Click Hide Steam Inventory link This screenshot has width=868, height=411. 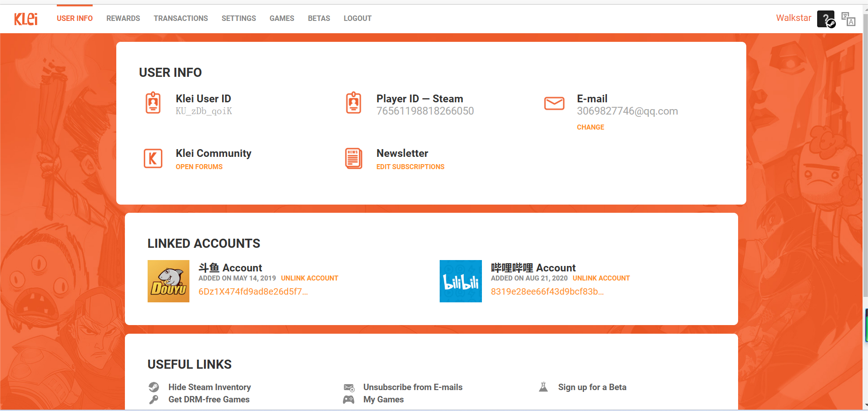point(209,387)
